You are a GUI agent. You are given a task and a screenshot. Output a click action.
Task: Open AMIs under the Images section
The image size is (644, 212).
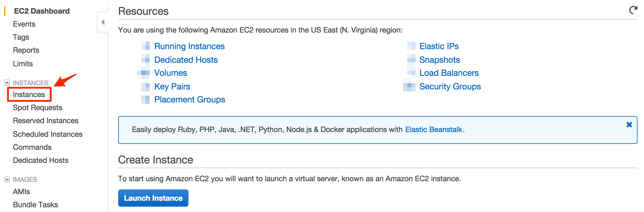[22, 192]
